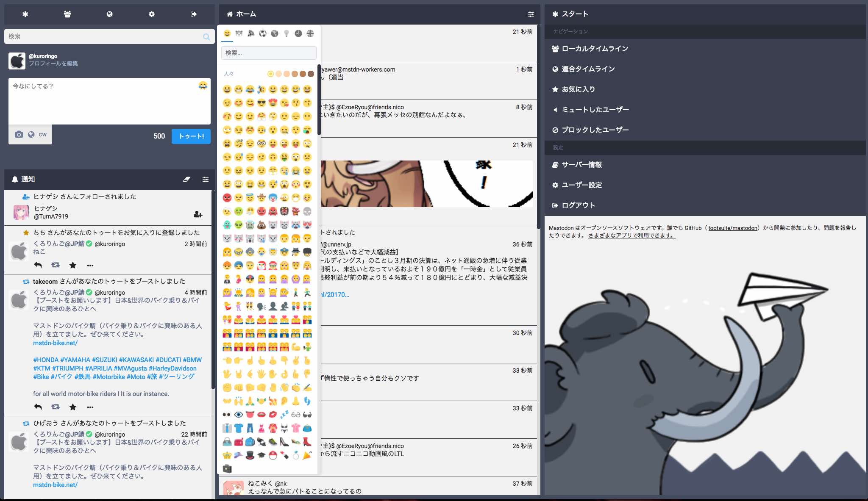Image resolution: width=868 pixels, height=501 pixels.
Task: Toggle toot privacy via compose globe icon
Action: pos(31,134)
